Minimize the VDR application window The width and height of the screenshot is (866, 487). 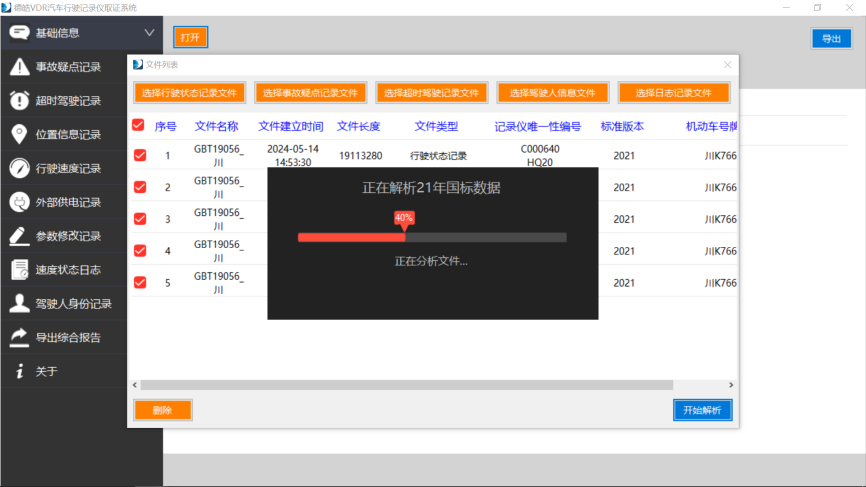(x=786, y=8)
